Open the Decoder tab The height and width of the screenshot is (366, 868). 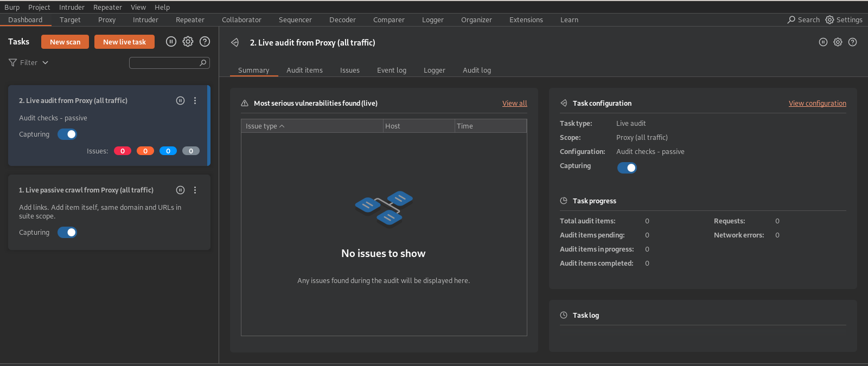click(342, 20)
